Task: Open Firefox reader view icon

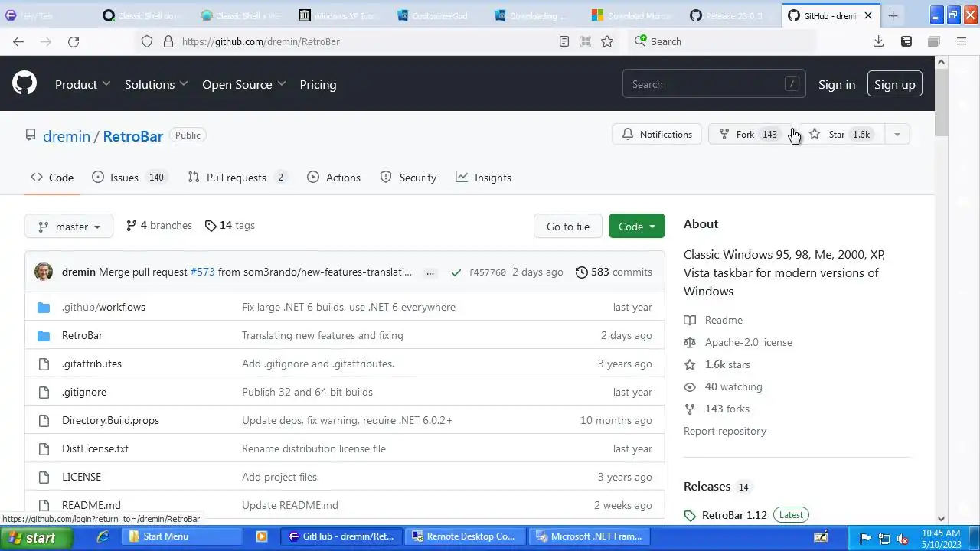Action: pos(564,41)
